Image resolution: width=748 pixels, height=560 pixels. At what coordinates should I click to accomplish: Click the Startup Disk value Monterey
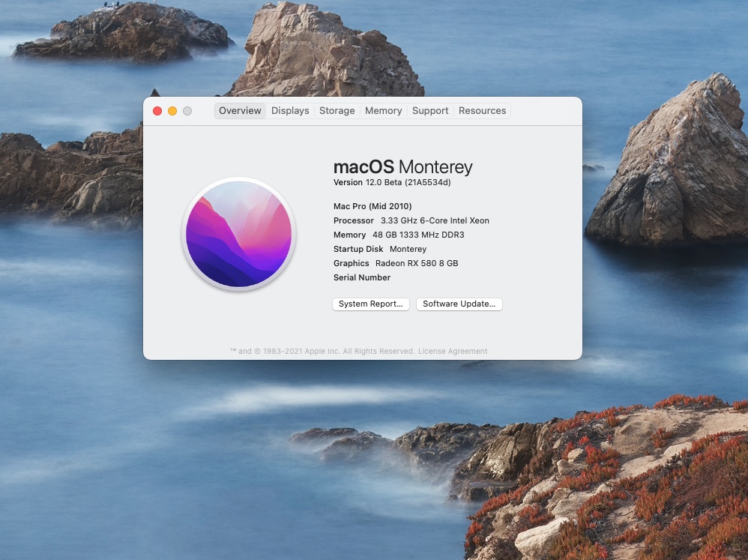[408, 249]
